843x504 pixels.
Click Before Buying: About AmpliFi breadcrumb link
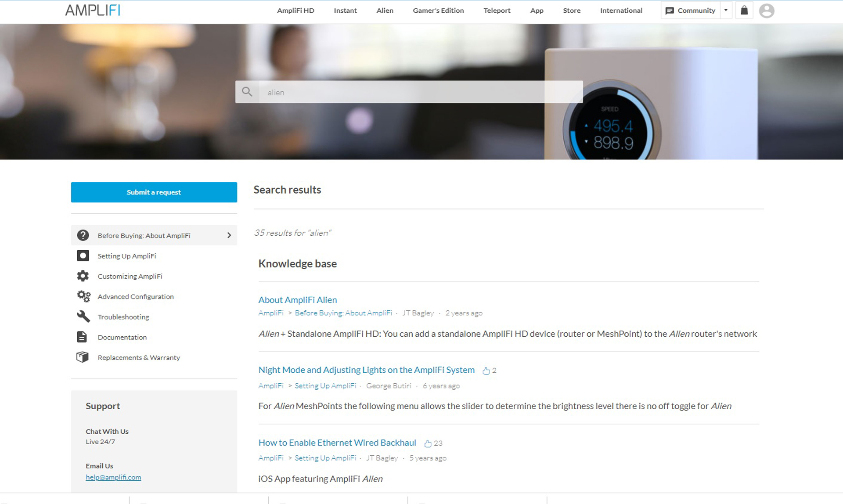(x=343, y=313)
